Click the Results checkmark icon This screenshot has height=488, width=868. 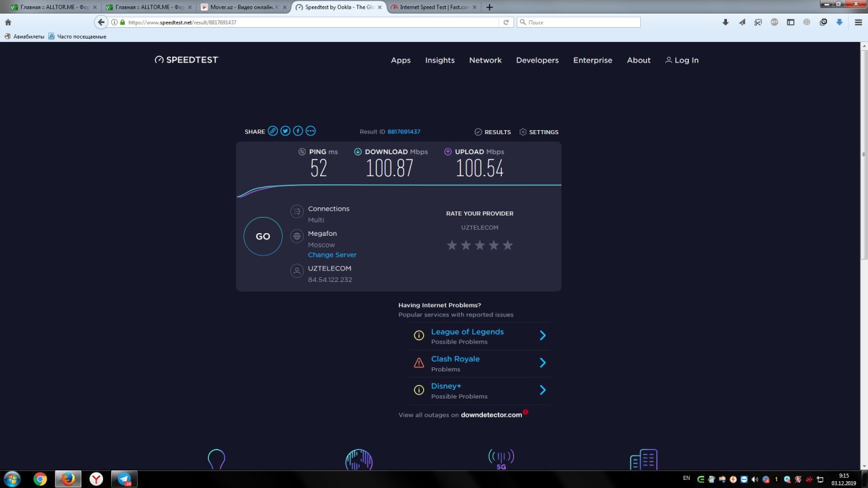point(478,132)
